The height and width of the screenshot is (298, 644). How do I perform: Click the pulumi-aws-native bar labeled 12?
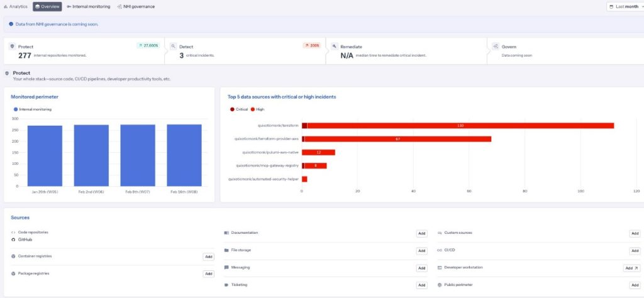point(318,152)
